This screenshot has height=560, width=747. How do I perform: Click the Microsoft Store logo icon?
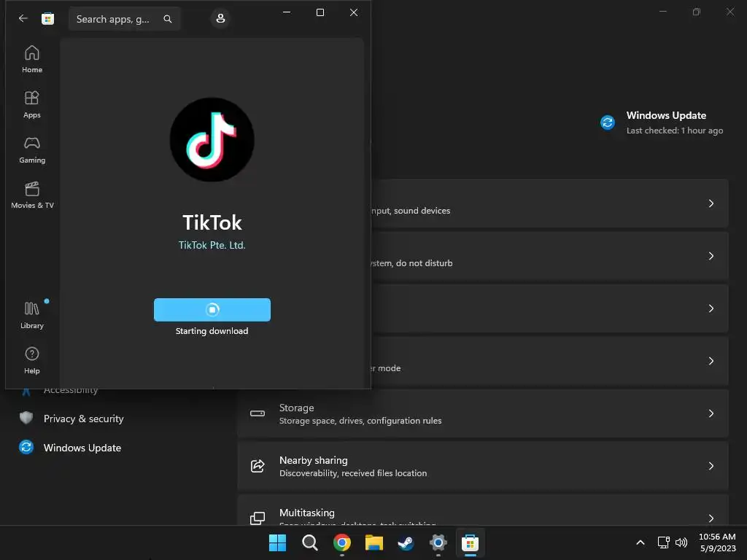47,18
